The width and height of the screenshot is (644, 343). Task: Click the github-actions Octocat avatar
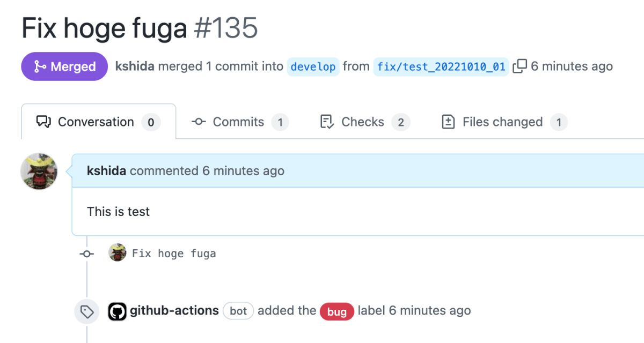[x=117, y=311]
